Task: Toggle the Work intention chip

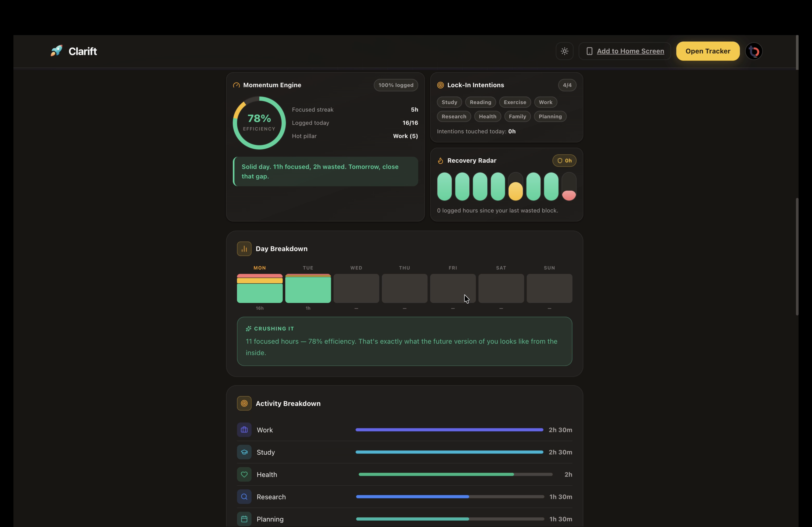Action: (546, 102)
